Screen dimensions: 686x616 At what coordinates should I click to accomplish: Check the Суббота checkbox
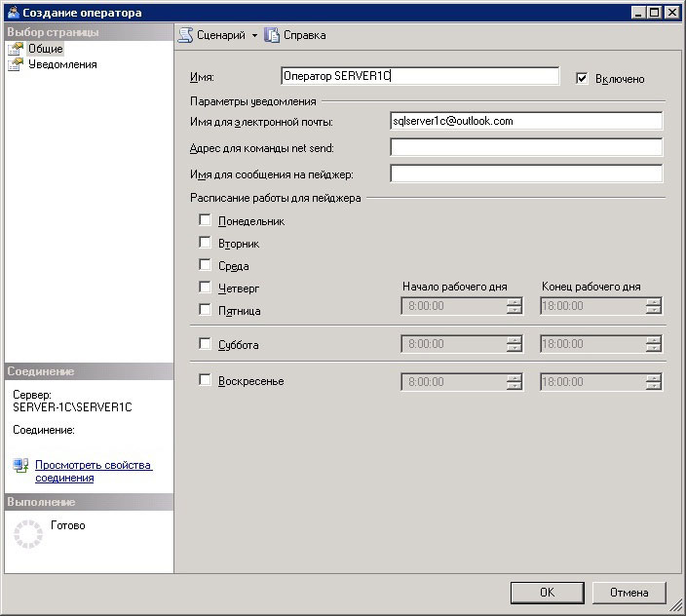coord(205,344)
